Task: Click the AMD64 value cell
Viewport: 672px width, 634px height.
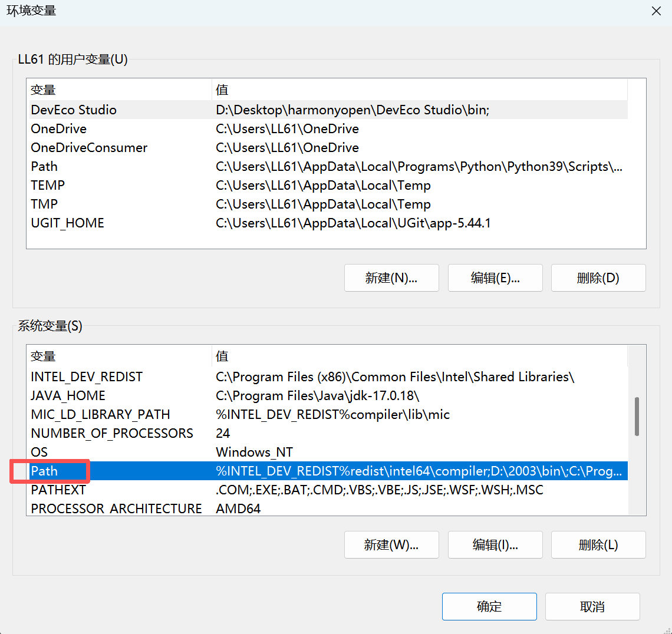Action: [238, 509]
